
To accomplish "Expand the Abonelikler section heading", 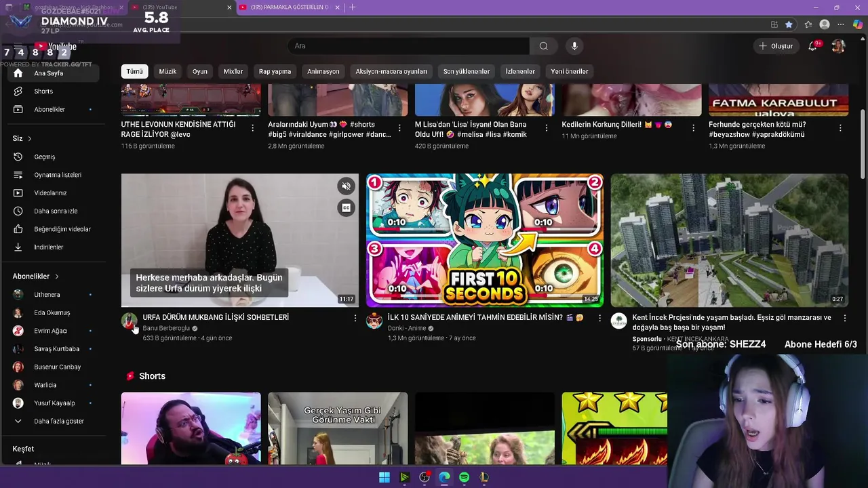I will 36,277.
